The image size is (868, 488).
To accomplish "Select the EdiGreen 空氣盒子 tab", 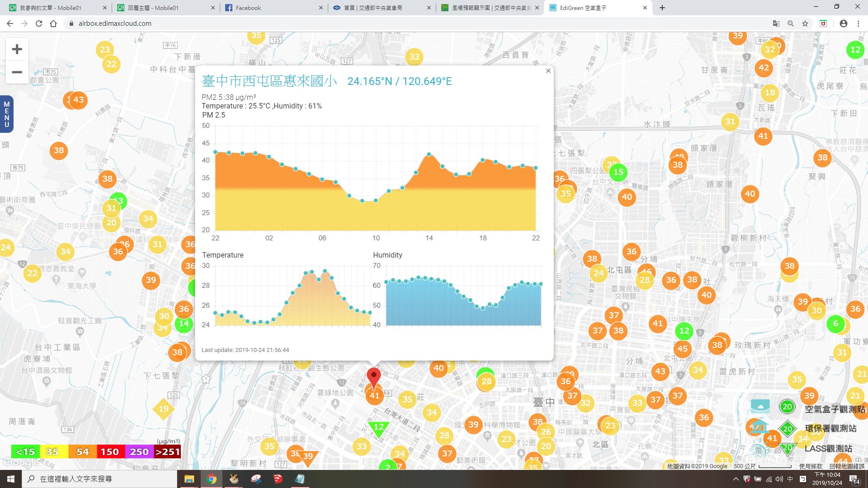I will pyautogui.click(x=598, y=8).
